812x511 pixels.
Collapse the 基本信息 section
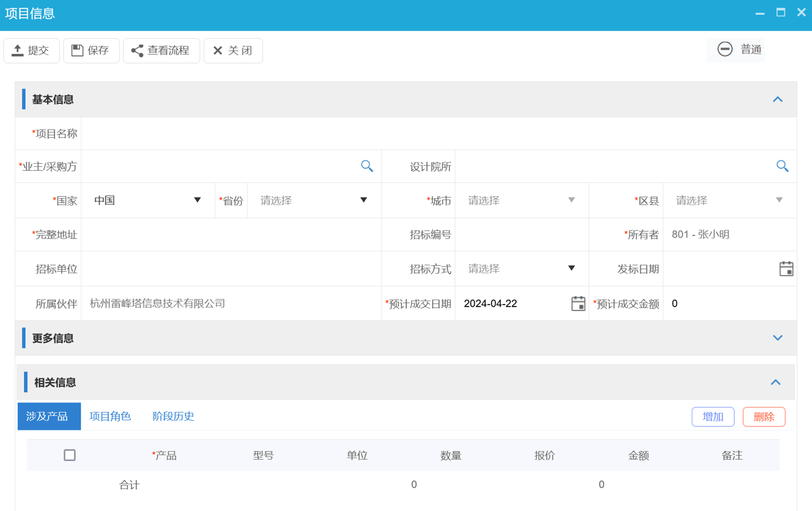(777, 99)
